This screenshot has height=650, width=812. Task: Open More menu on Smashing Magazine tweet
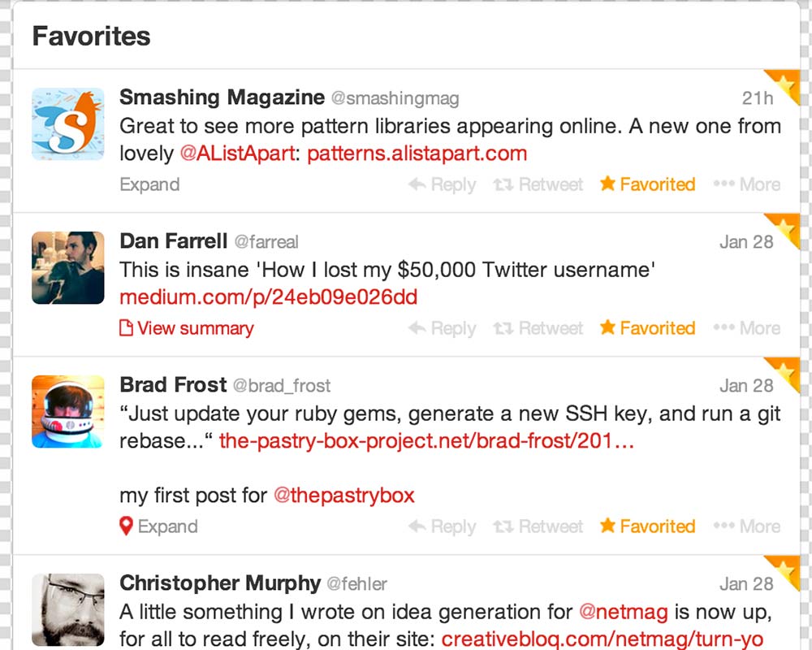click(746, 184)
